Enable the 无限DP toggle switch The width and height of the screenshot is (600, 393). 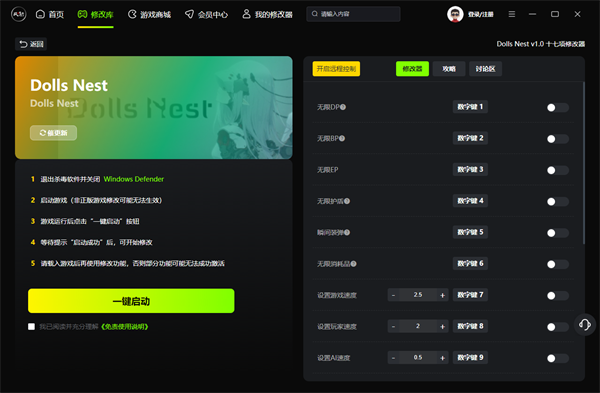coord(557,108)
